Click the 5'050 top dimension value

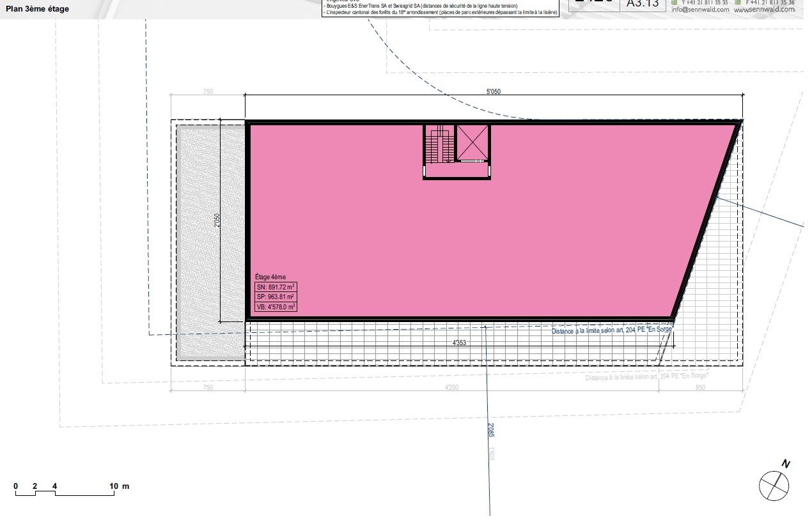pos(493,91)
